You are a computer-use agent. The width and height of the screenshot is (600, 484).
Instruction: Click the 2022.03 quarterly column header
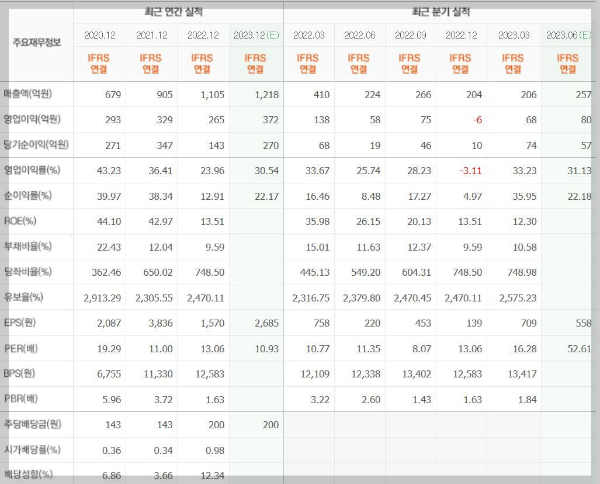tap(309, 35)
